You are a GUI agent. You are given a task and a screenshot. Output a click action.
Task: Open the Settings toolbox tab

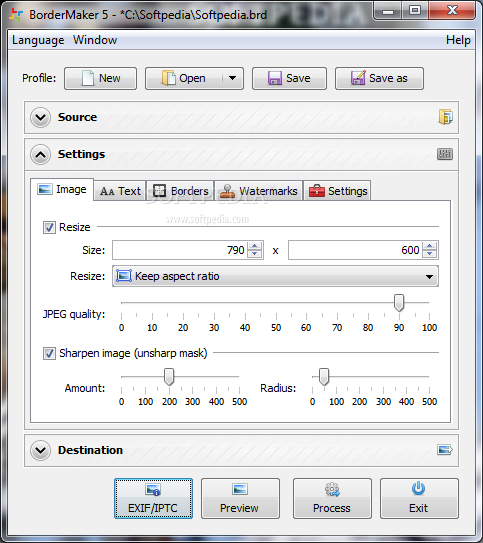point(338,191)
